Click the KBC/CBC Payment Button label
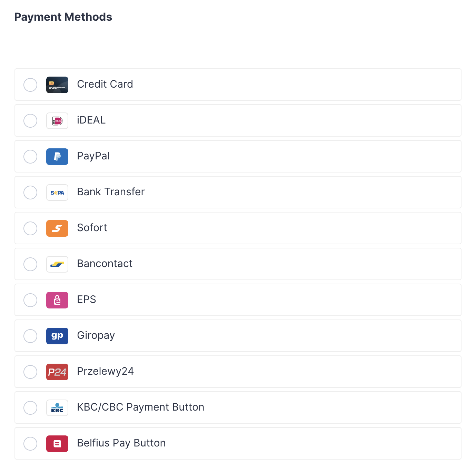 pos(140,407)
